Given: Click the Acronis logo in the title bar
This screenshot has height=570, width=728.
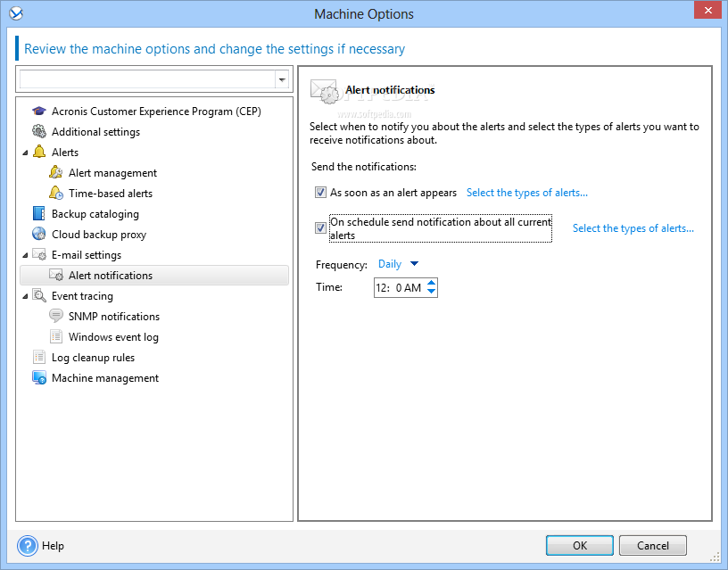Looking at the screenshot, I should coord(16,13).
